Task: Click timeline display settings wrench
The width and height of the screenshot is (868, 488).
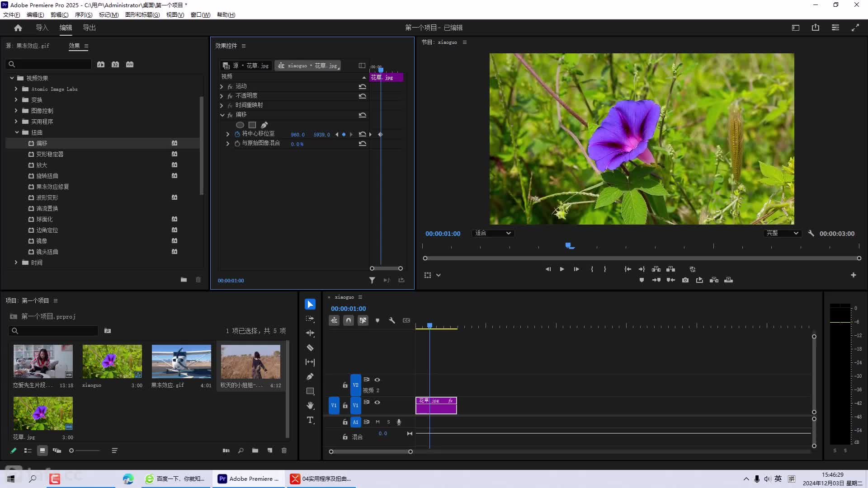Action: coord(392,321)
